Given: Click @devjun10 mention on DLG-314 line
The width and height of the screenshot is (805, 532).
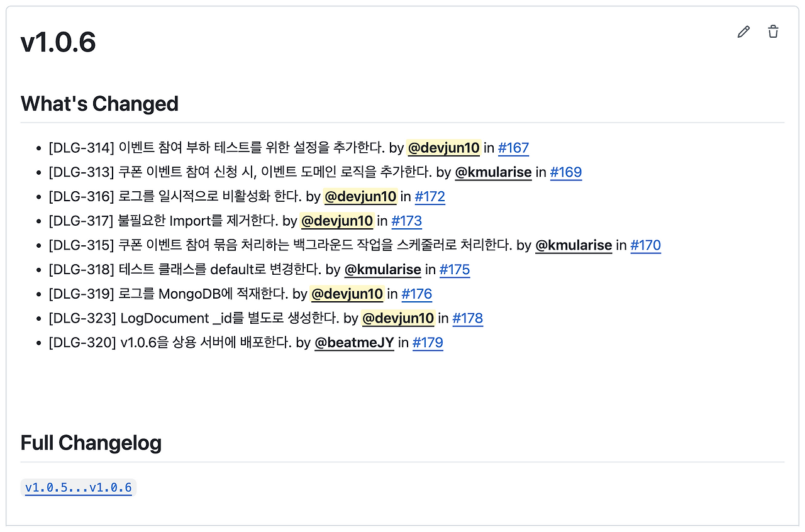Looking at the screenshot, I should coord(443,148).
